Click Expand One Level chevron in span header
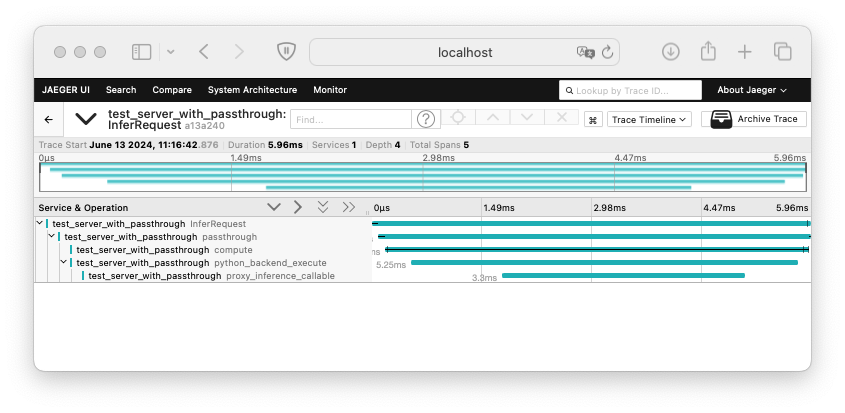The width and height of the screenshot is (845, 413). (x=274, y=207)
